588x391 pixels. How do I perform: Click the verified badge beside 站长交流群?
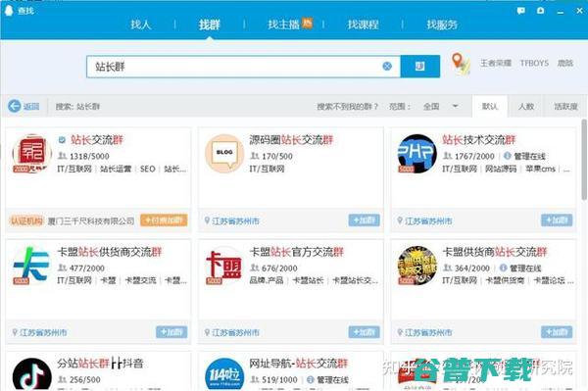pos(62,140)
